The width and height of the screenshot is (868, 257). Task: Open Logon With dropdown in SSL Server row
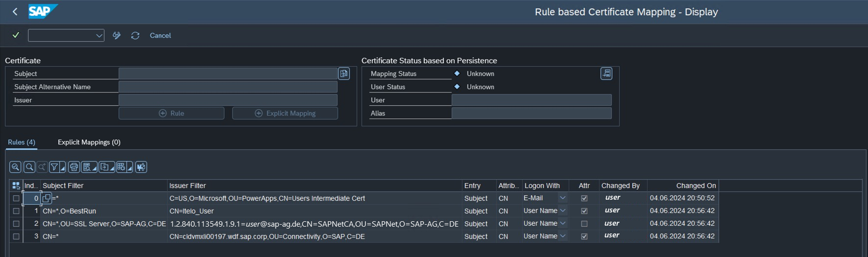[x=563, y=223]
